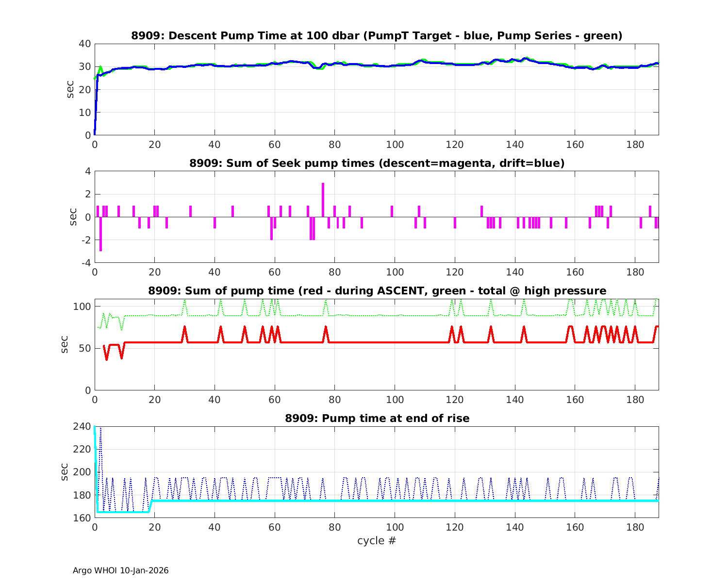728x582 pixels.
Task: Click the cyan line step-up near cycle 19
Action: coord(150,505)
